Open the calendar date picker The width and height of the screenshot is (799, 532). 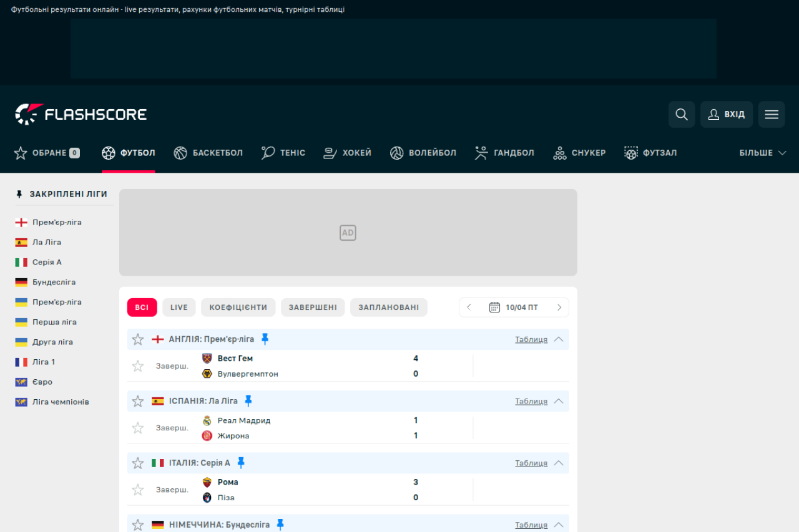(x=495, y=307)
